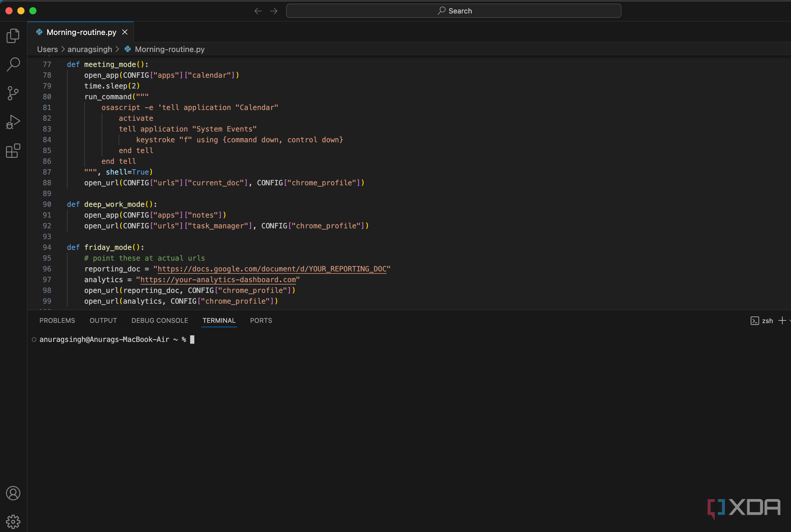This screenshot has height=532, width=791.
Task: Open the Search view in sidebar
Action: 13,64
